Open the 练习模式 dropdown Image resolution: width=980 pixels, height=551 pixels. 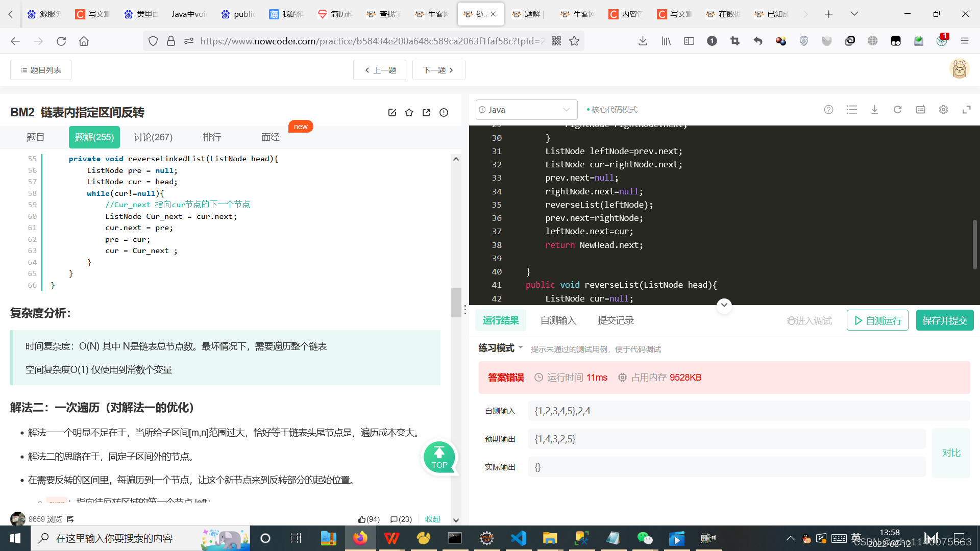[500, 348]
